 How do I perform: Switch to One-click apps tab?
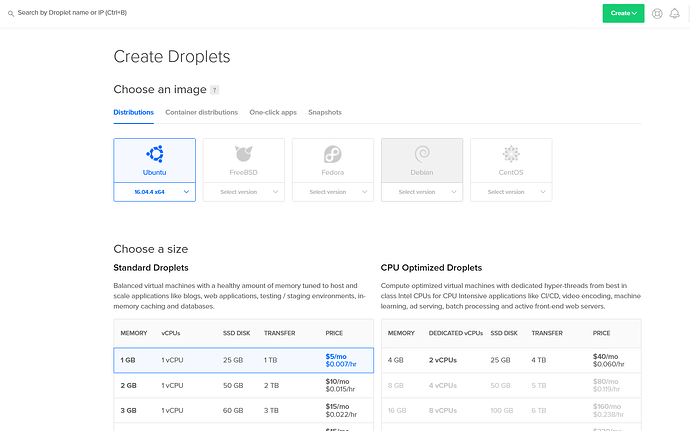(273, 112)
